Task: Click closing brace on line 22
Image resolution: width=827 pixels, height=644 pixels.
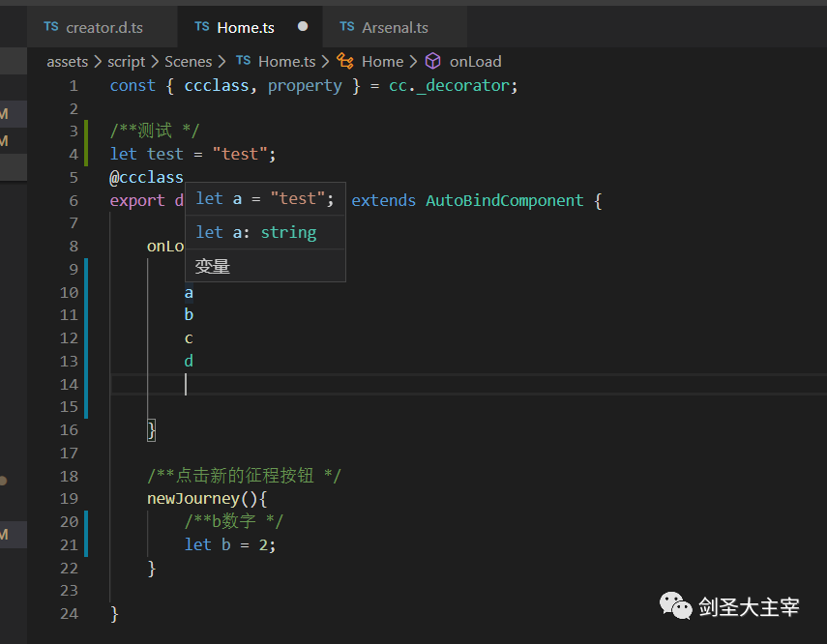Action: [152, 569]
